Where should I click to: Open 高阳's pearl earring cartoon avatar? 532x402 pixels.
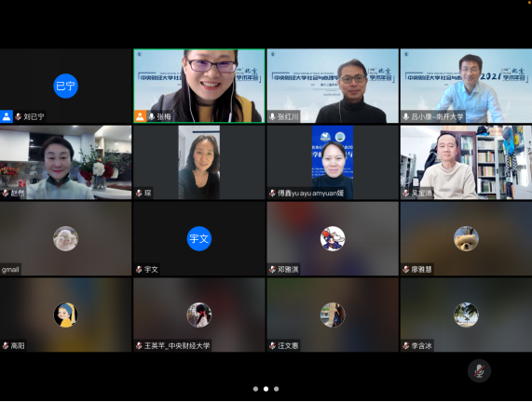65,315
